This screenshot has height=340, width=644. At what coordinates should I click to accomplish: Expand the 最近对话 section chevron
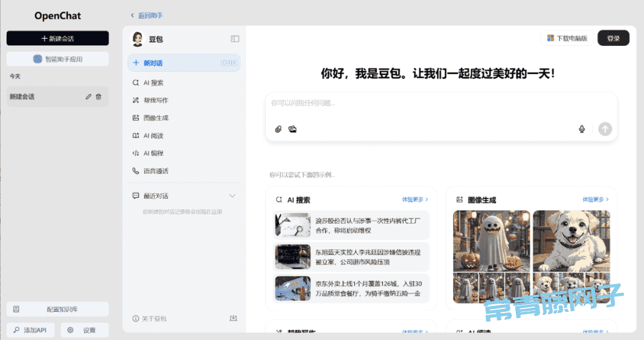point(233,196)
